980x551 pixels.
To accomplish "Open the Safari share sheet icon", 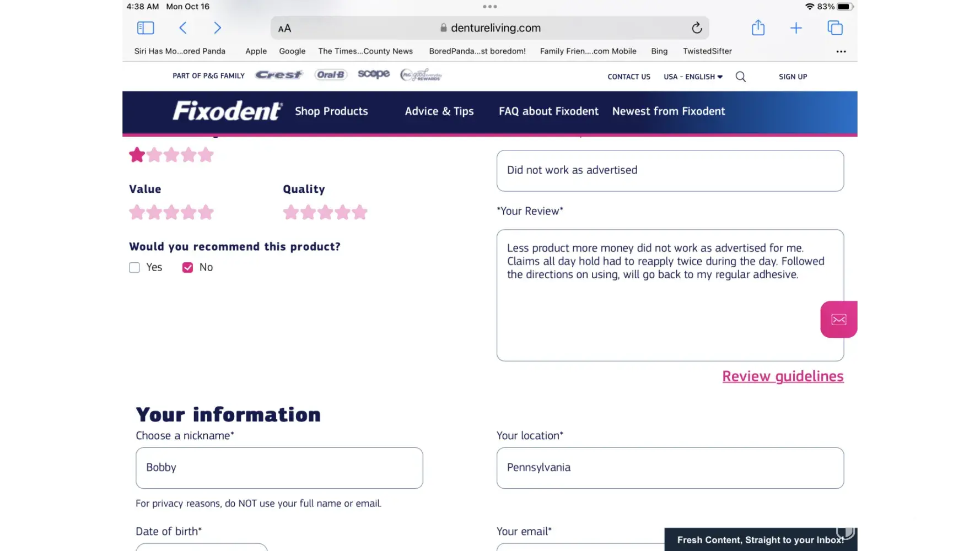I will click(758, 28).
